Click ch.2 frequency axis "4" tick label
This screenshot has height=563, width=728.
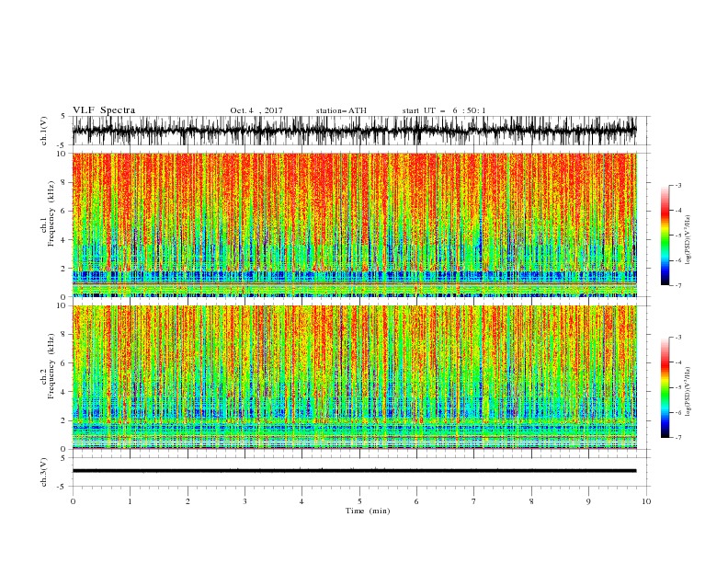[64, 392]
